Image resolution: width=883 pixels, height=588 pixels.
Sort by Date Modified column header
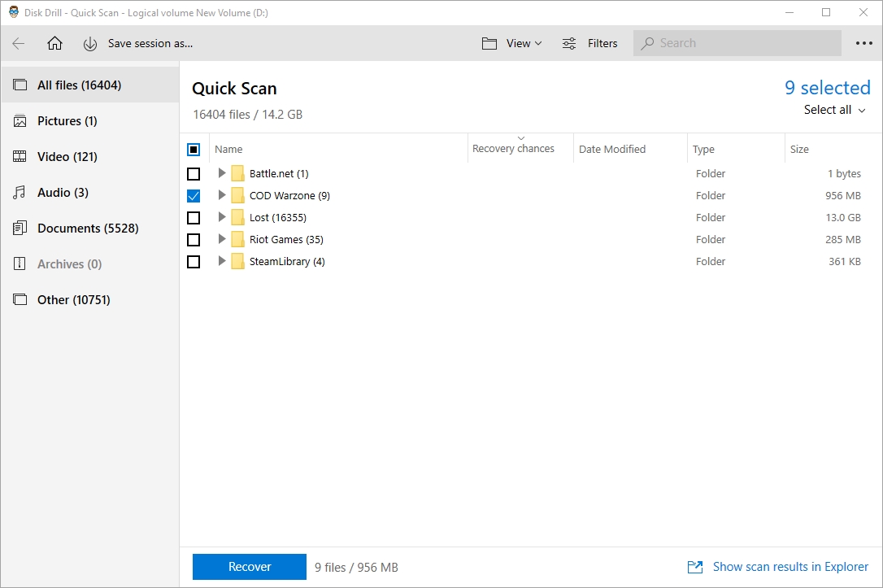coord(612,150)
